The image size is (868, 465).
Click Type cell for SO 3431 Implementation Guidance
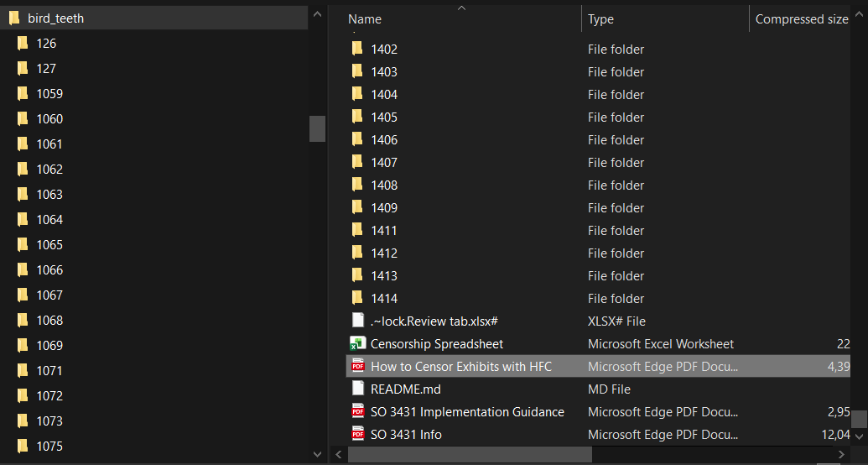tap(663, 412)
